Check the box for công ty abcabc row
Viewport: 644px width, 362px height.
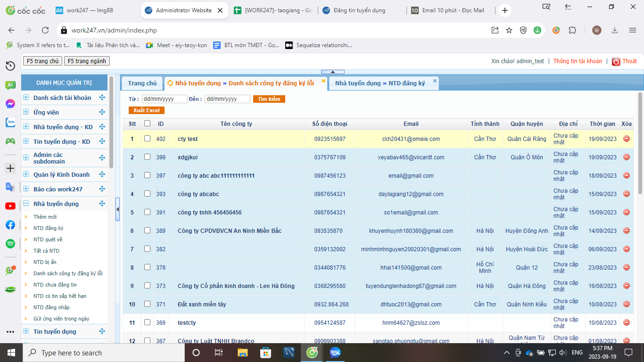click(147, 194)
